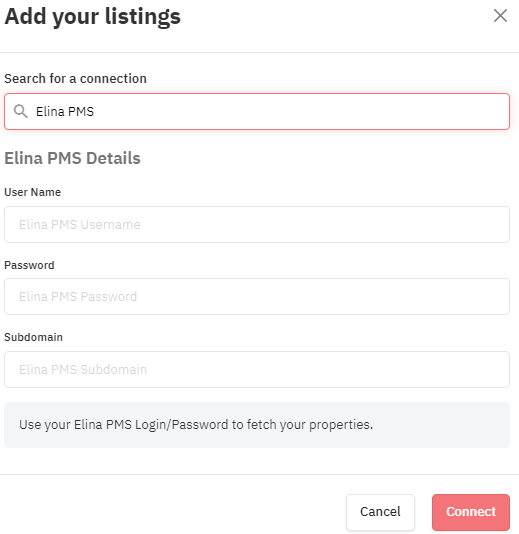The height and width of the screenshot is (534, 519).
Task: Click the Search for a connection label
Action: click(75, 78)
